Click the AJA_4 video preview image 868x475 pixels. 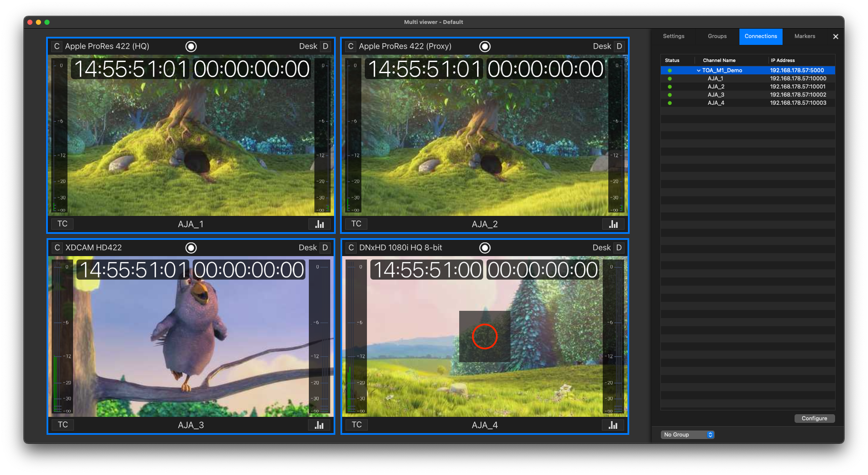(485, 336)
